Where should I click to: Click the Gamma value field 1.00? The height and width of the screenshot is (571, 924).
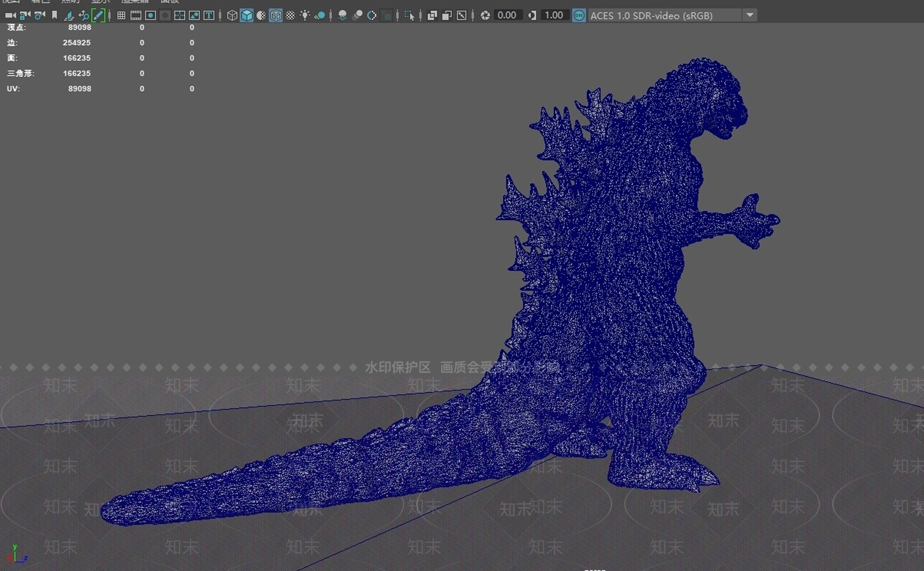click(x=554, y=16)
